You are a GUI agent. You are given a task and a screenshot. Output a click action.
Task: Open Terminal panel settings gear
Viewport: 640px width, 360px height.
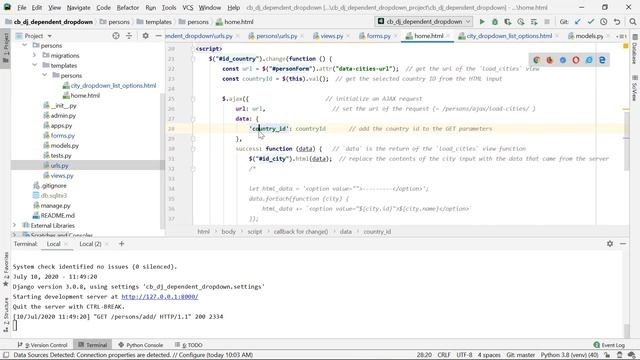click(x=610, y=243)
